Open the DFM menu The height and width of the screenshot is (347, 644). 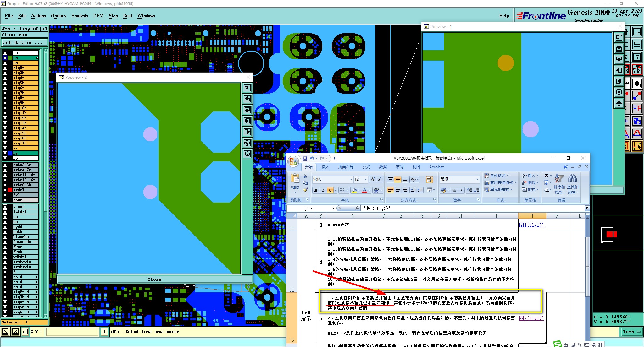tap(98, 16)
